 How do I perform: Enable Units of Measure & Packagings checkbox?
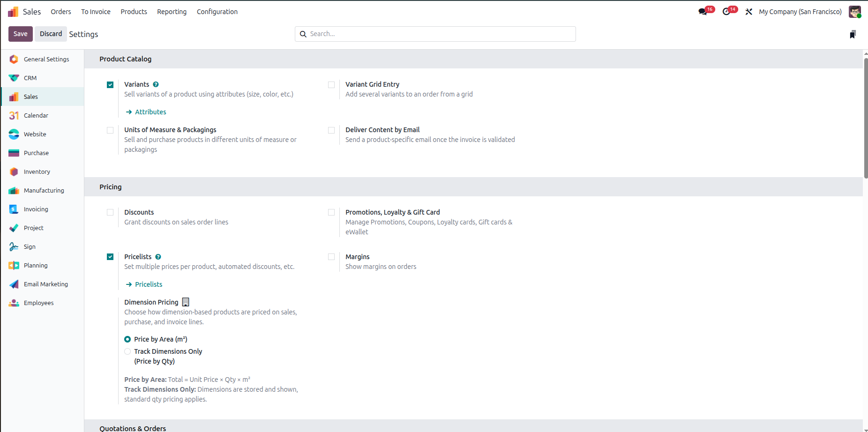[x=110, y=130]
